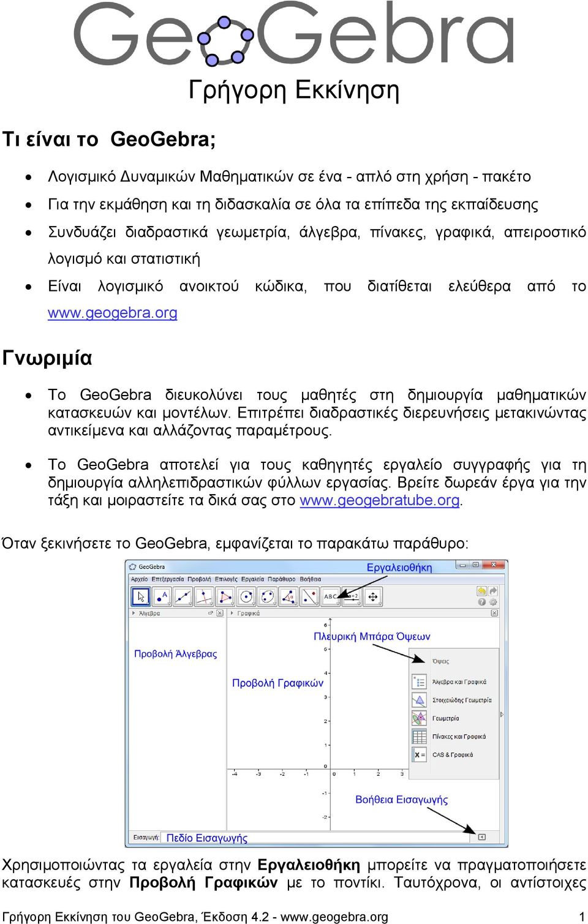The height and width of the screenshot is (924, 588).
Task: Choose Πίνακες και Γραφικά perspective
Action: (x=450, y=737)
